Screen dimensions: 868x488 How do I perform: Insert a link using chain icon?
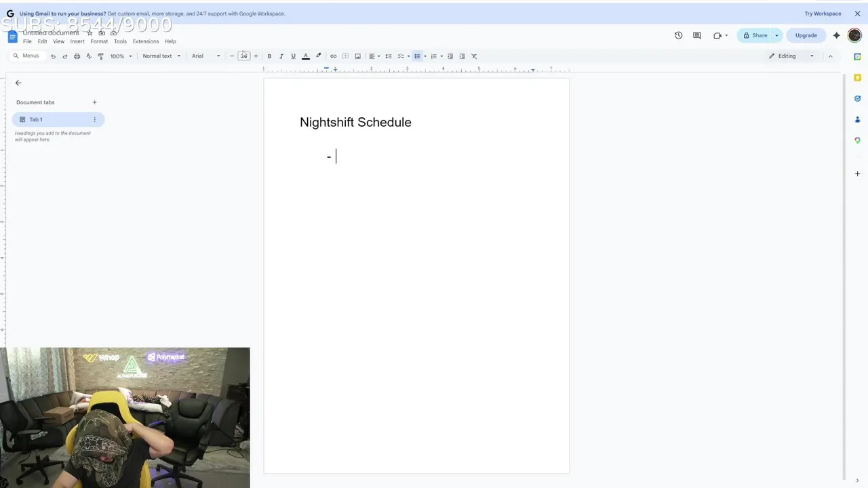coord(333,56)
